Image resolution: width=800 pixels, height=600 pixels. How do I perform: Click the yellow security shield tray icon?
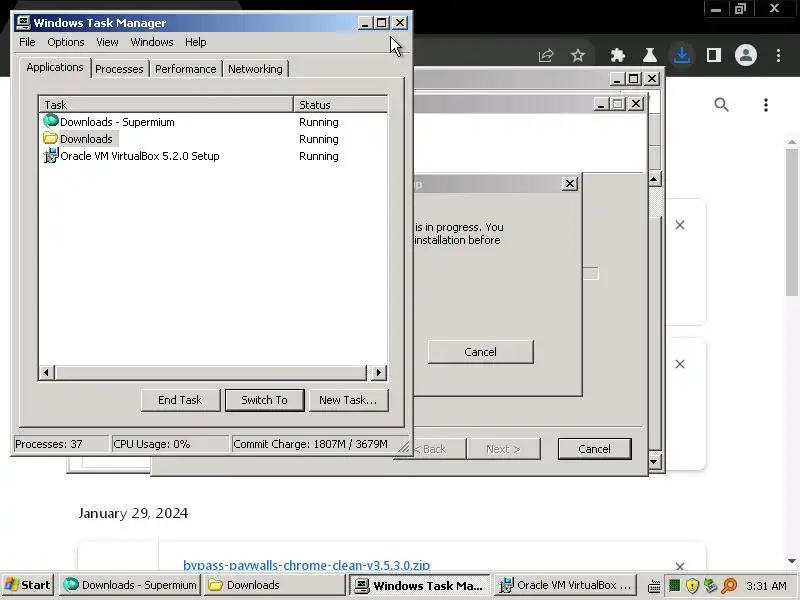tap(692, 585)
